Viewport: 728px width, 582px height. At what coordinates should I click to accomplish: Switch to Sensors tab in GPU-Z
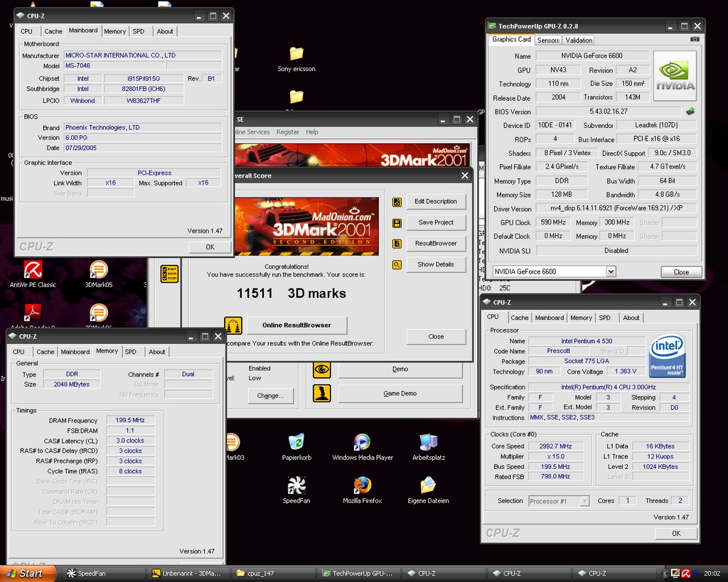coord(548,41)
